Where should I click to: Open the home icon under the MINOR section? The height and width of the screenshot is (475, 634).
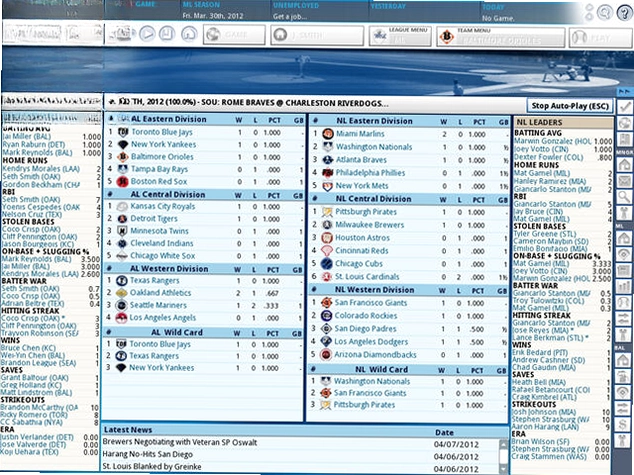coord(625,164)
